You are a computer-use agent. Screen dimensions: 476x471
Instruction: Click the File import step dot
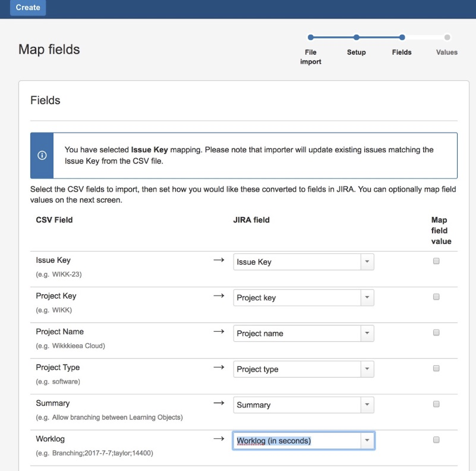point(311,37)
